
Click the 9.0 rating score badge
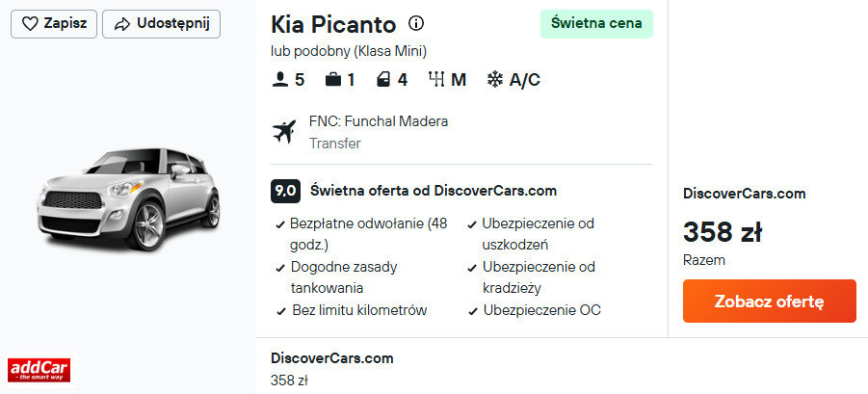(x=285, y=191)
